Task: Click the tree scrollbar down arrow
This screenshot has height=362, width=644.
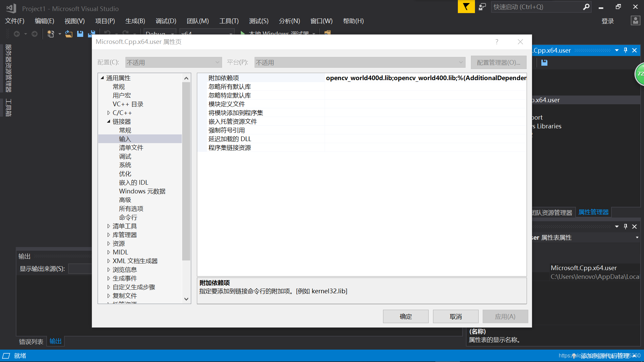Action: (186, 299)
